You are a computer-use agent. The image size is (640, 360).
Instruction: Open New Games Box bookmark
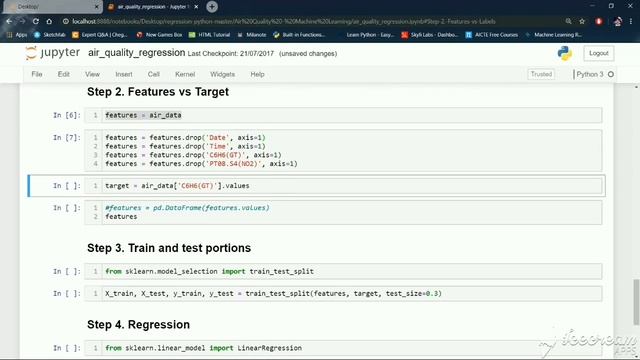(160, 35)
